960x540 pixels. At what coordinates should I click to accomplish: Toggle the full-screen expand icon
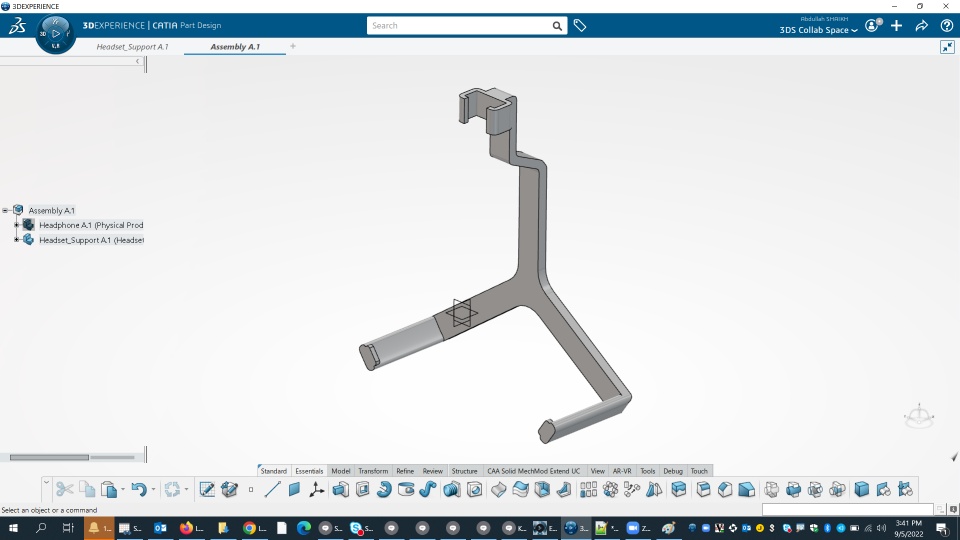click(x=947, y=47)
